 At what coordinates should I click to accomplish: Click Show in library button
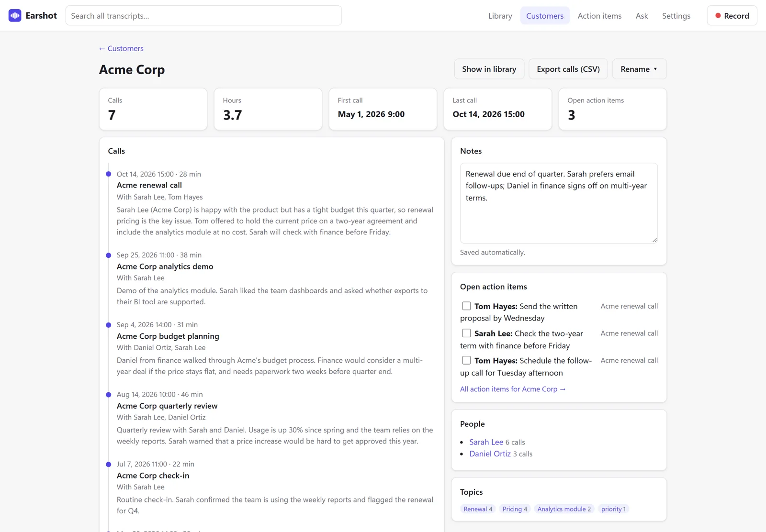pyautogui.click(x=489, y=69)
